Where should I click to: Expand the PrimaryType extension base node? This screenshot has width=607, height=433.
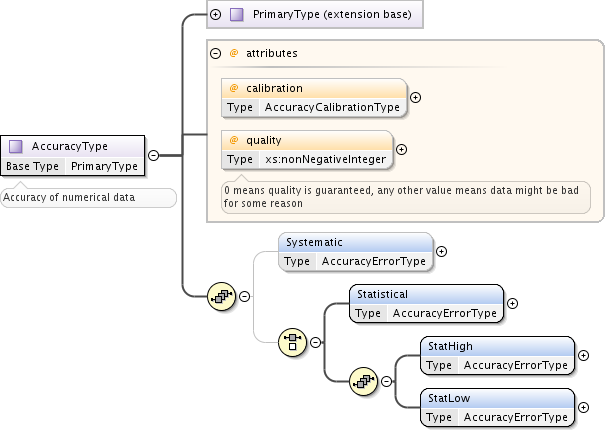coord(216,15)
